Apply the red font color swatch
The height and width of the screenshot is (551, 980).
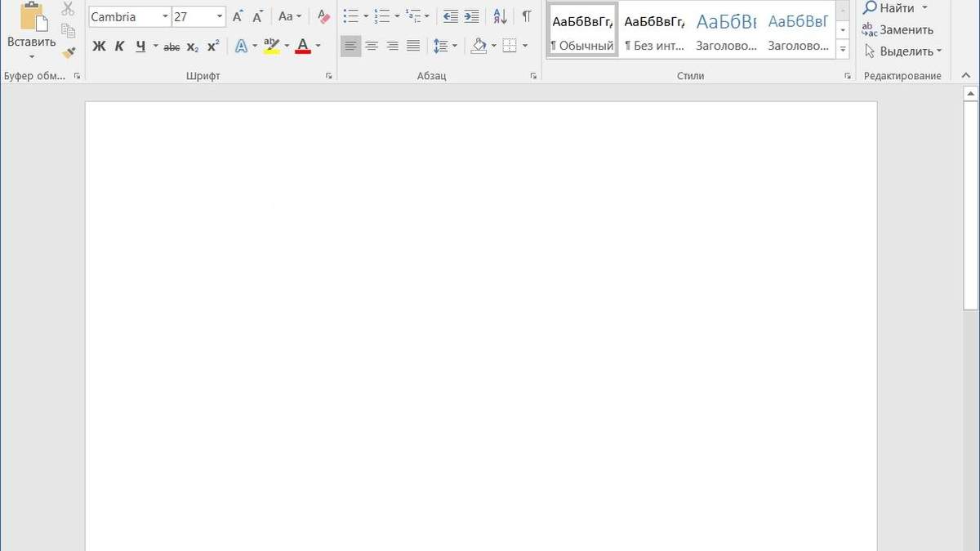pos(303,47)
